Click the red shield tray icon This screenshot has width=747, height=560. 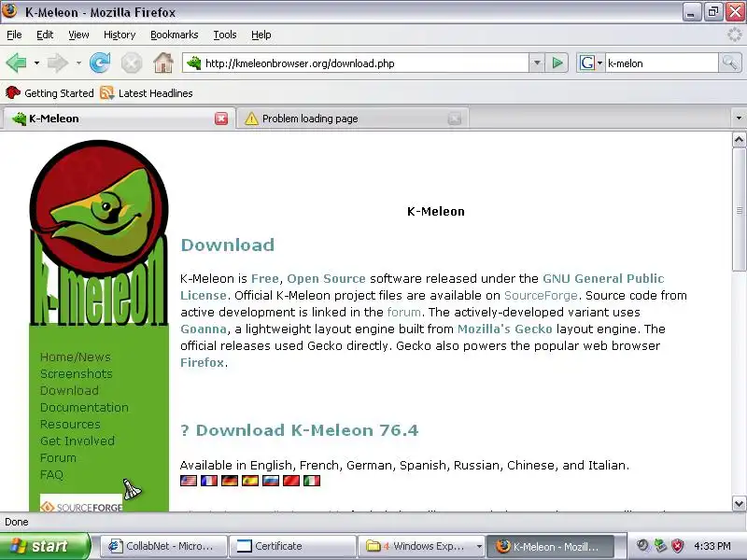677,546
